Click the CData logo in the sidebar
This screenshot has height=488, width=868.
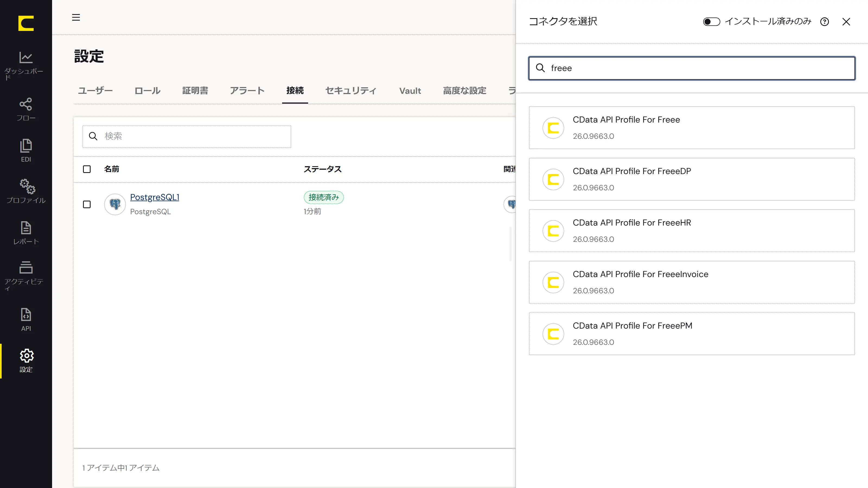26,23
